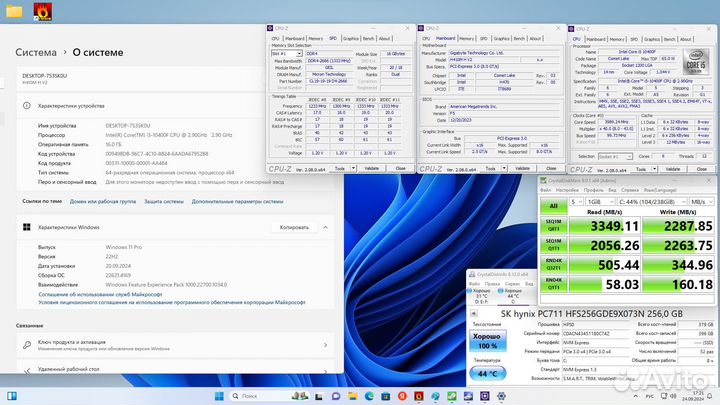Show hidden tray icons with the chevron
The image size is (720, 405).
636,396
